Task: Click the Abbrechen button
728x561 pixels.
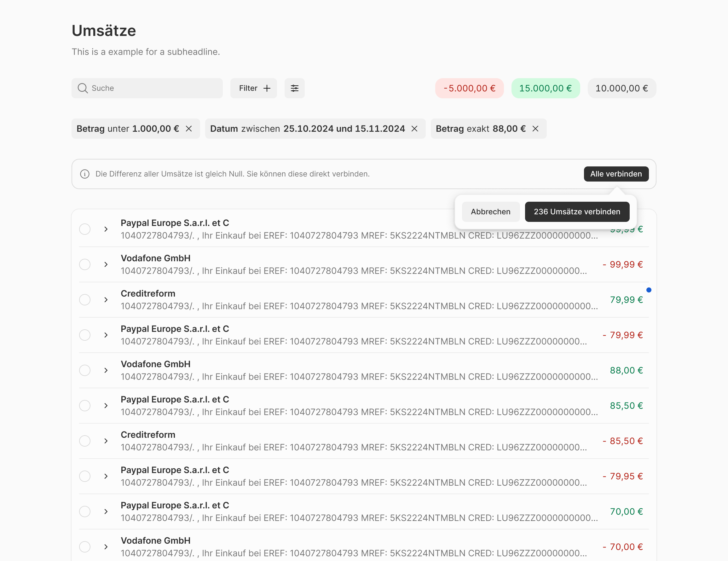Action: point(490,212)
